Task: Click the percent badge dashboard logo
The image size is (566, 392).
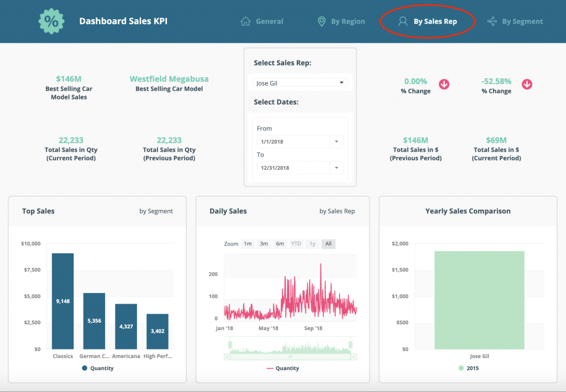Action: (51, 22)
